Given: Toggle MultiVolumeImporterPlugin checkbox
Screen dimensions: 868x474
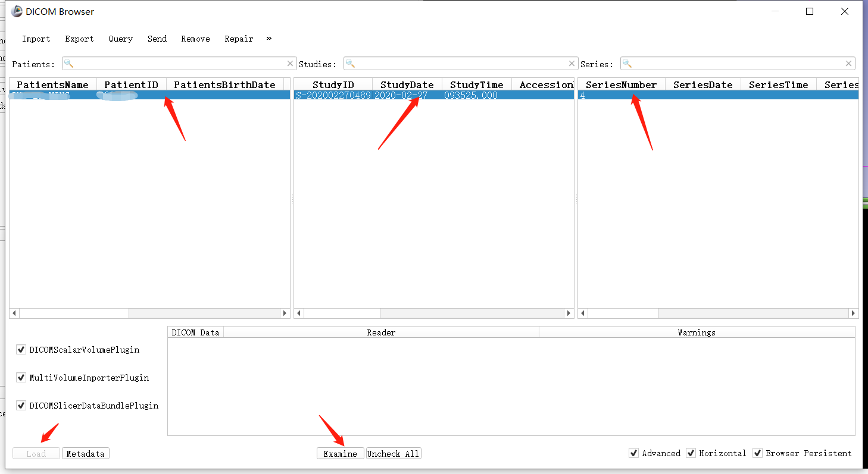Looking at the screenshot, I should point(21,378).
